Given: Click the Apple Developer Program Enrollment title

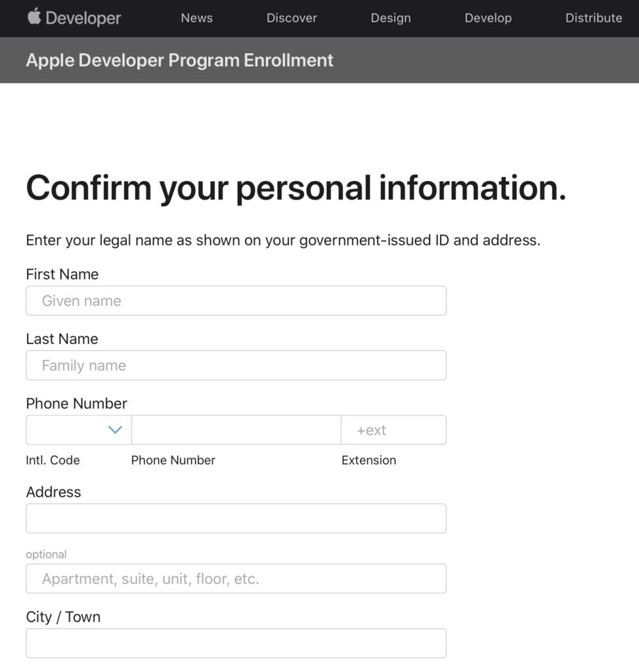Looking at the screenshot, I should 179,60.
